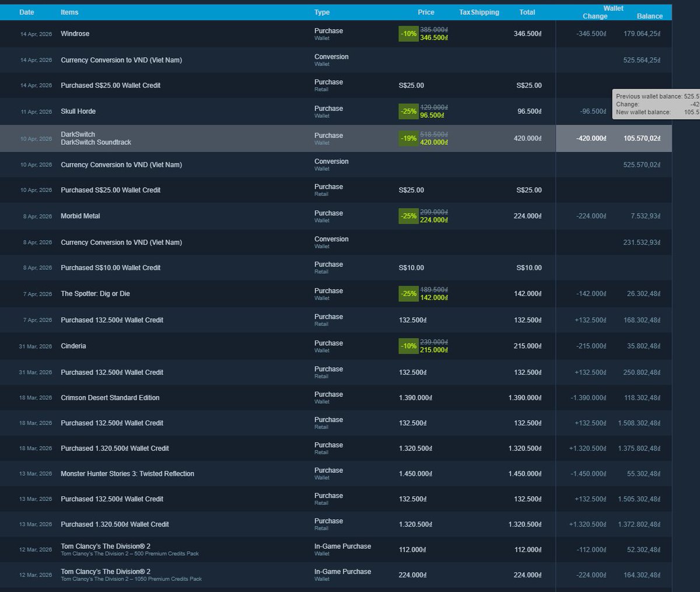Click the 420.000₫ total for DarkSwitch
Screen dimensions: 700x592
[x=527, y=138]
